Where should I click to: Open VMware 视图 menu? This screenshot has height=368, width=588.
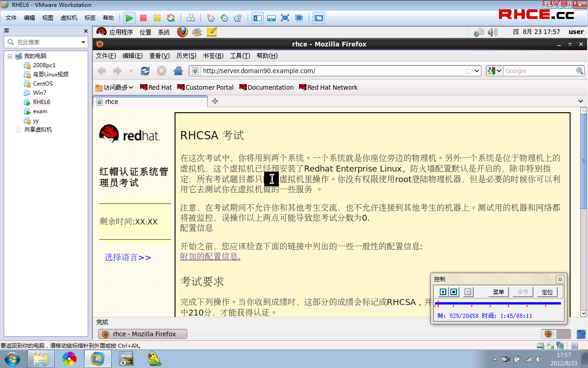coord(48,18)
